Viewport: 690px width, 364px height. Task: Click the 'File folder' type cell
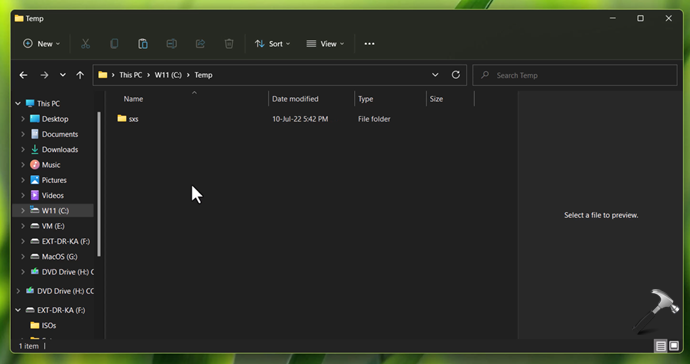coord(374,119)
